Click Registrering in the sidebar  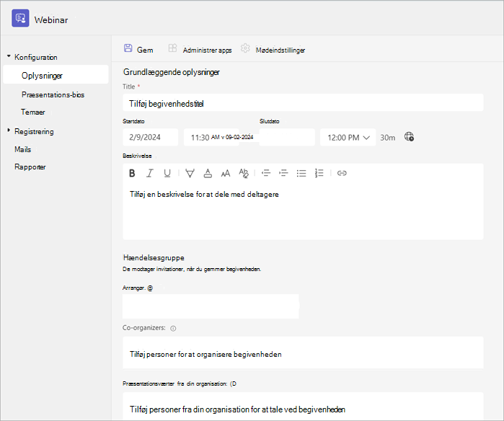pyautogui.click(x=34, y=132)
